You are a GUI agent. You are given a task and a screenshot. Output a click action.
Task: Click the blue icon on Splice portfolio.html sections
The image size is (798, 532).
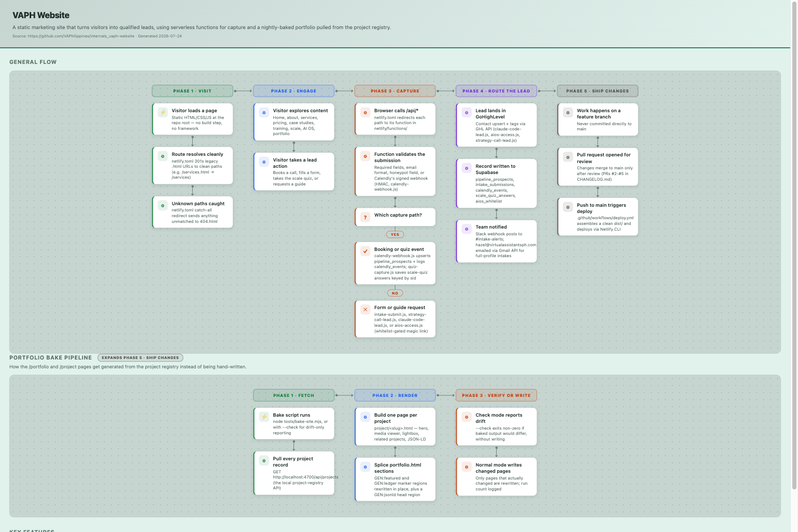click(365, 467)
